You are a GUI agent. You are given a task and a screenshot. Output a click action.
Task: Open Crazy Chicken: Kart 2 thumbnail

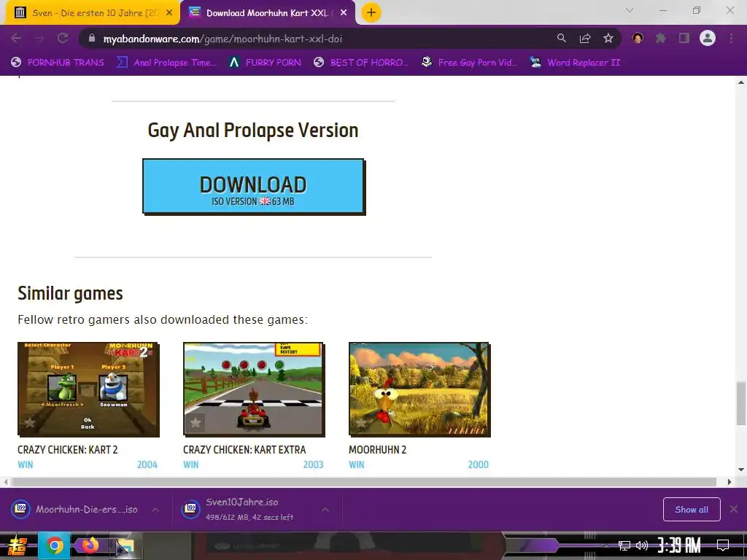88,389
